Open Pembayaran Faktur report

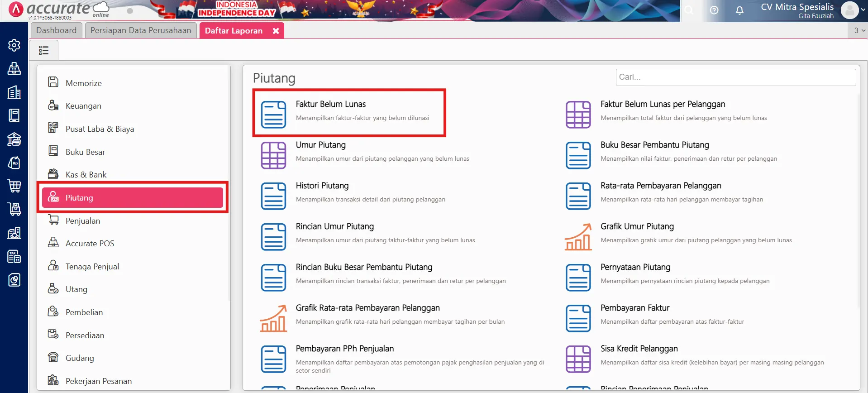tap(635, 308)
